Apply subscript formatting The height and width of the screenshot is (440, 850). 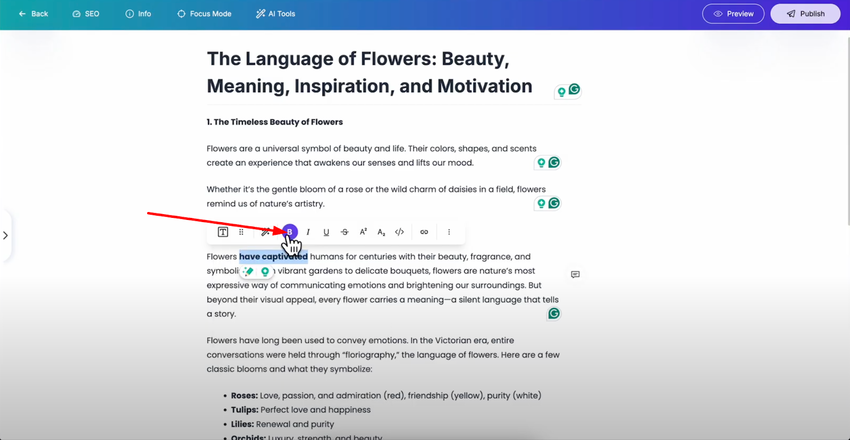(x=381, y=232)
